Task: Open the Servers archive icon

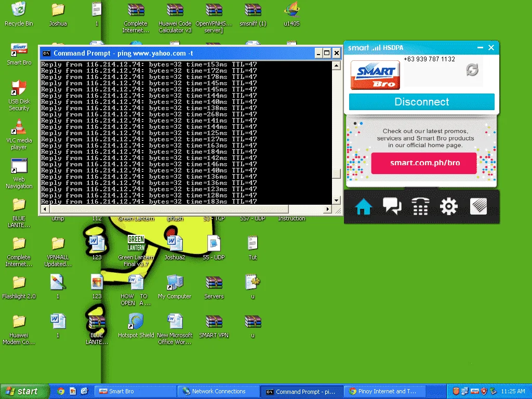Action: [214, 287]
